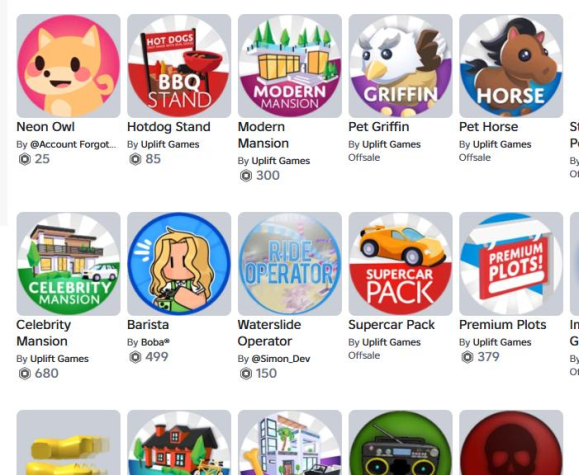Choose the Griffin pet icon
This screenshot has height=475, width=579.
point(400,66)
